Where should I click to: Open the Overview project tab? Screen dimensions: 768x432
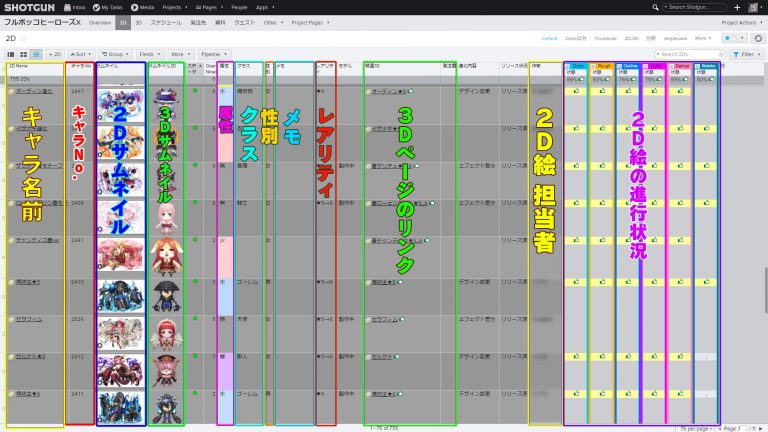point(100,21)
